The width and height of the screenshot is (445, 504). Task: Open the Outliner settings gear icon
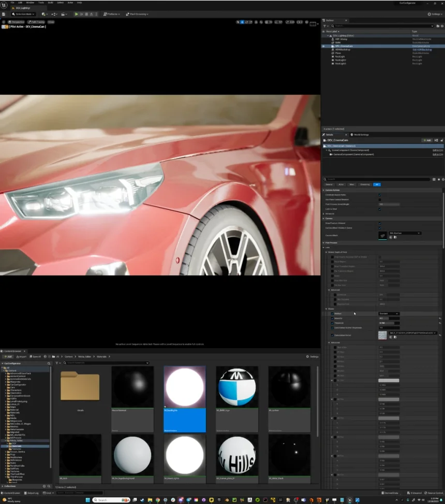coord(441,25)
